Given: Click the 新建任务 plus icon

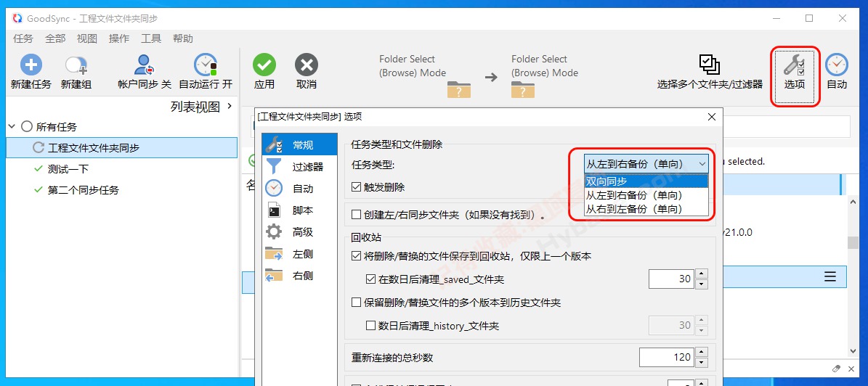Looking at the screenshot, I should (x=31, y=65).
